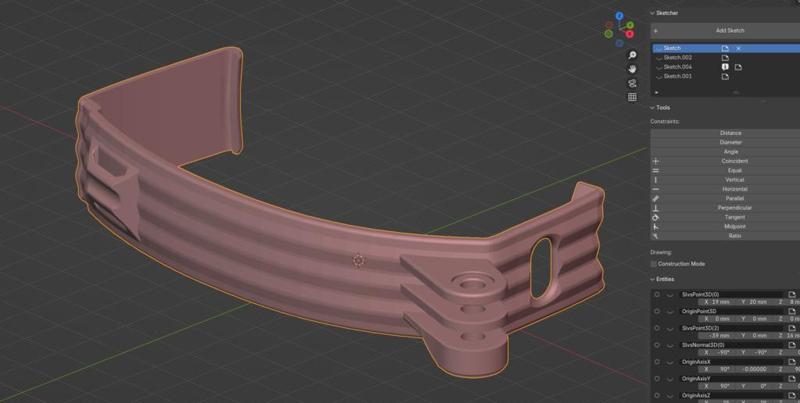Add an Angle constraint
800x403 pixels.
725,152
